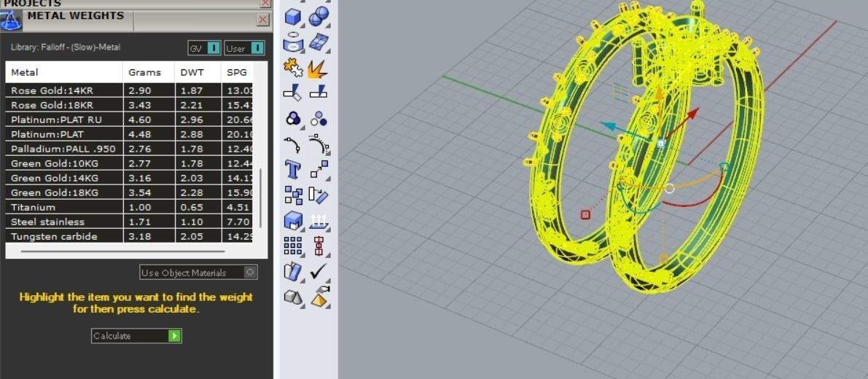Click the 7.70 SPG value

pos(238,222)
